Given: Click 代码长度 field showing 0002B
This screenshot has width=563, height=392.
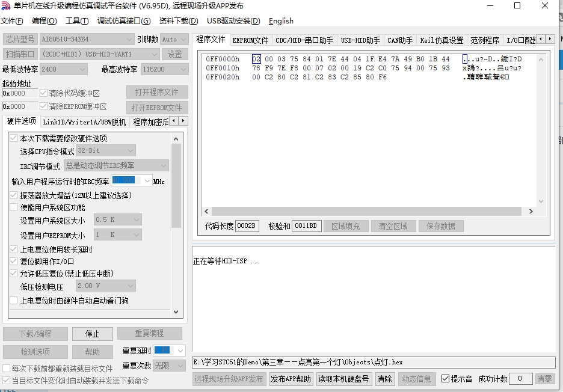Looking at the screenshot, I should click(247, 226).
